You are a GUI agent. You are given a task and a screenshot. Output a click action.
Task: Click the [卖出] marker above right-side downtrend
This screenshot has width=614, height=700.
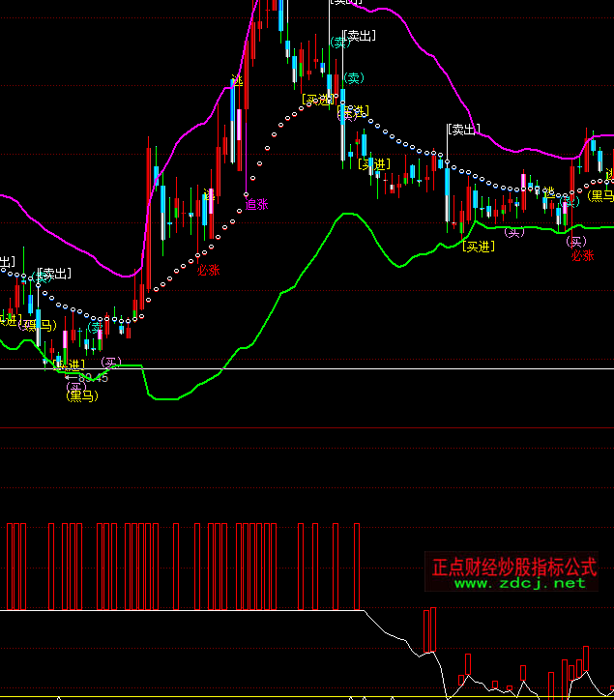[x=463, y=130]
